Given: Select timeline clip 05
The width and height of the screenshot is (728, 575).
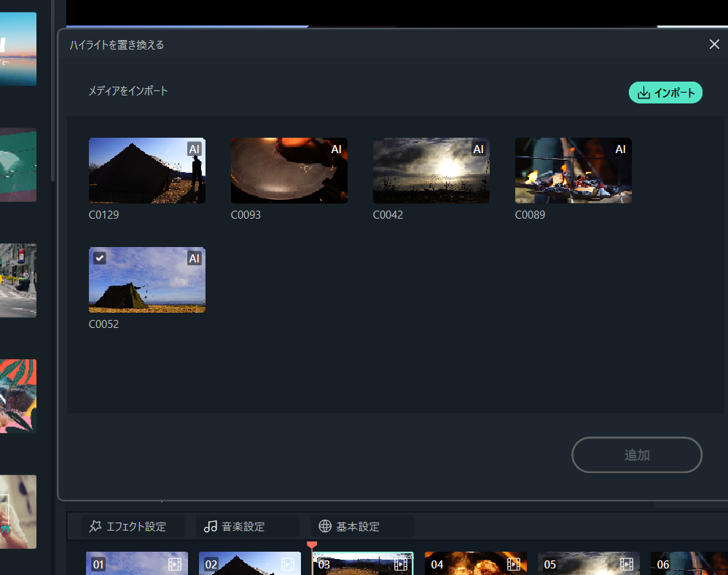Looking at the screenshot, I should point(589,563).
